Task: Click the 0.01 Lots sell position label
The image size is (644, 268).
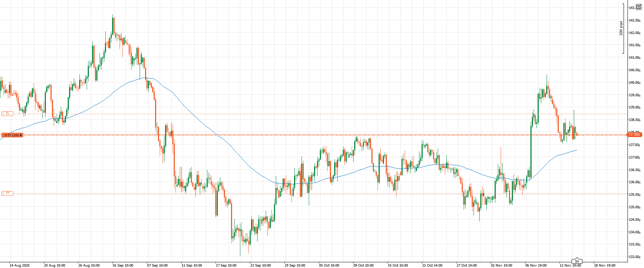Action: pyautogui.click(x=13, y=135)
